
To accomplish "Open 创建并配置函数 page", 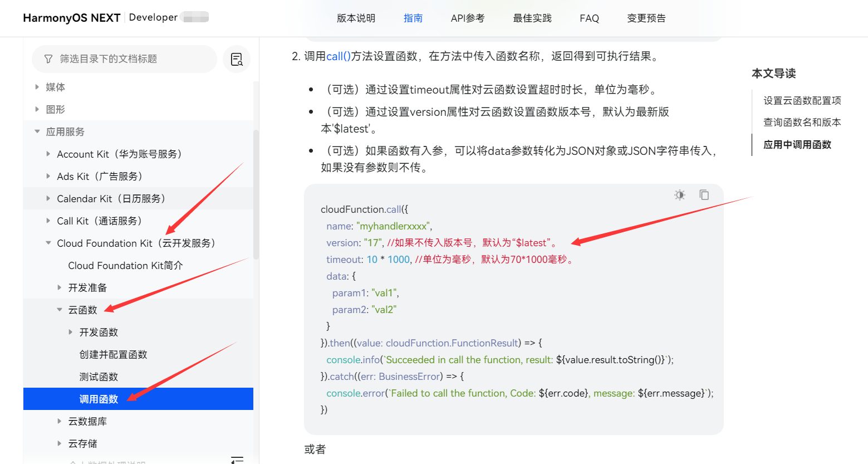I will coord(113,354).
